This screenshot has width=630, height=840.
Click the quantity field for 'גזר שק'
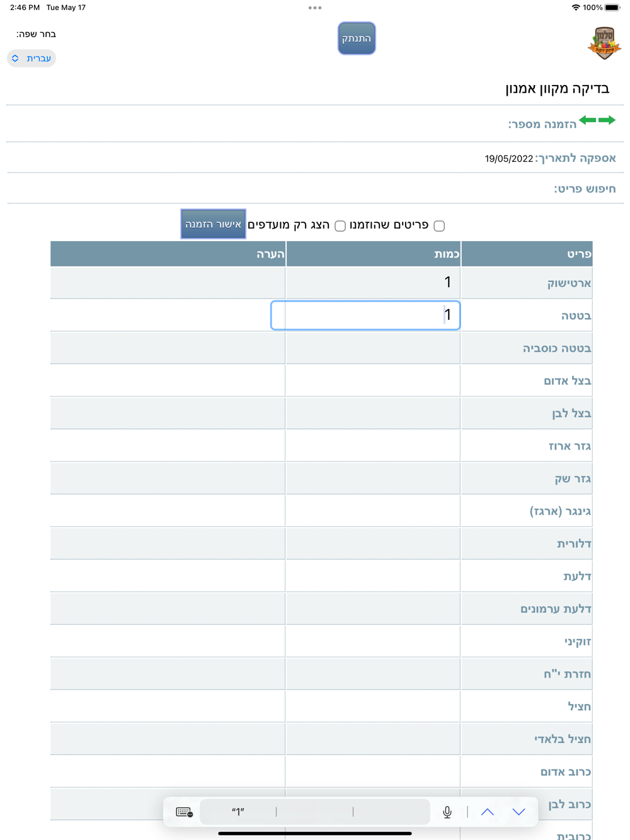point(373,479)
